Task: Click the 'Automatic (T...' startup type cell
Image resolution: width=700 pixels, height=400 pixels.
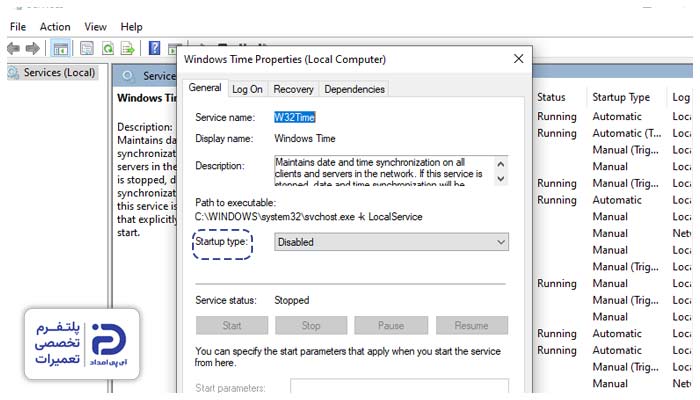Action: coord(627,133)
